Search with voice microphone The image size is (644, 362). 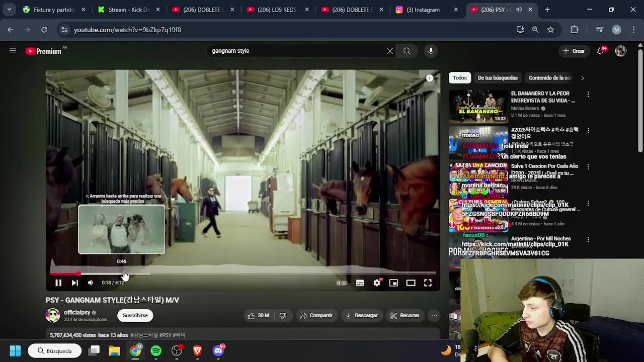point(431,51)
